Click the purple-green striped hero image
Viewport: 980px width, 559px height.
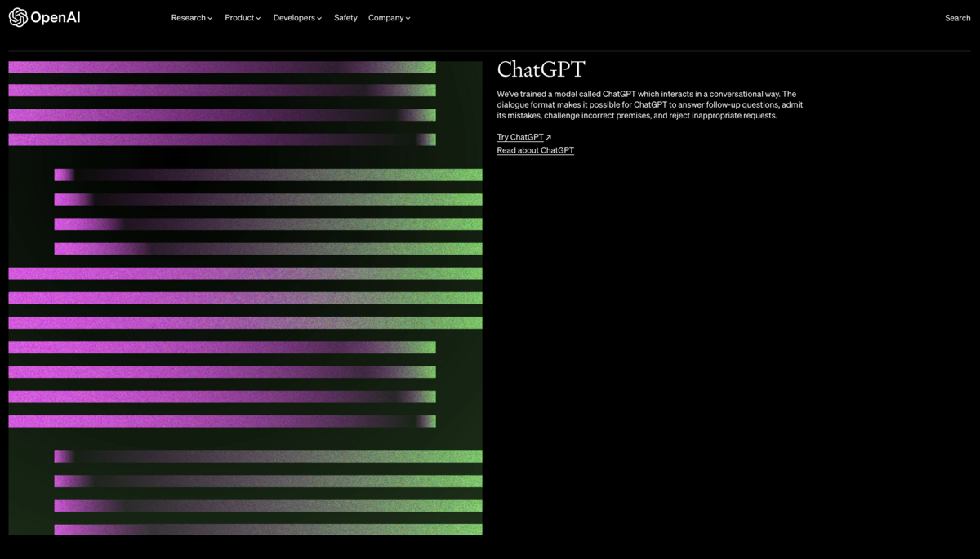[245, 298]
